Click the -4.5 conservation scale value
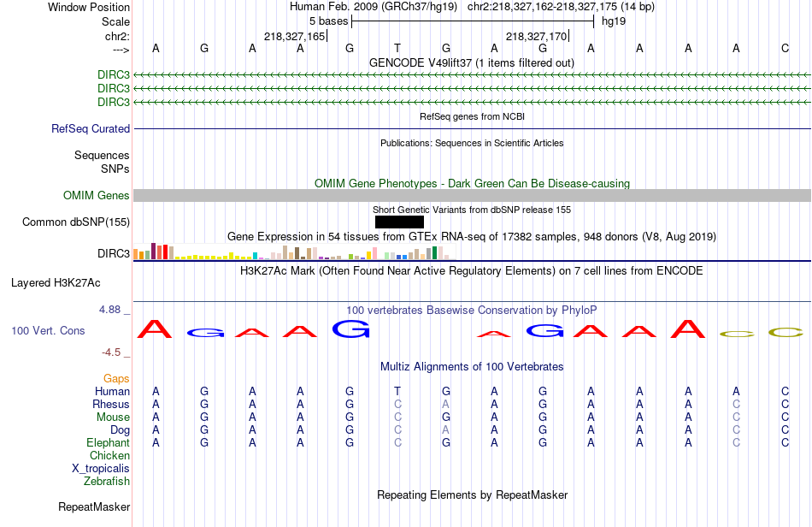The width and height of the screenshot is (812, 527). [111, 352]
